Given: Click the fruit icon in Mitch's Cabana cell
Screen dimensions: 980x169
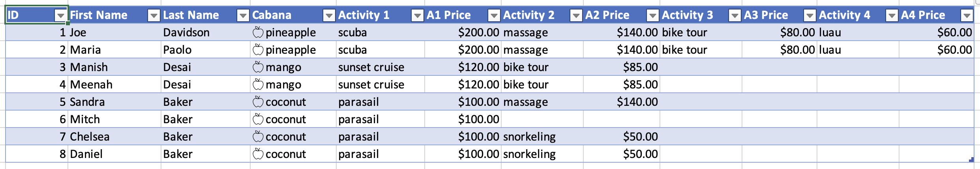Looking at the screenshot, I should pos(258,119).
